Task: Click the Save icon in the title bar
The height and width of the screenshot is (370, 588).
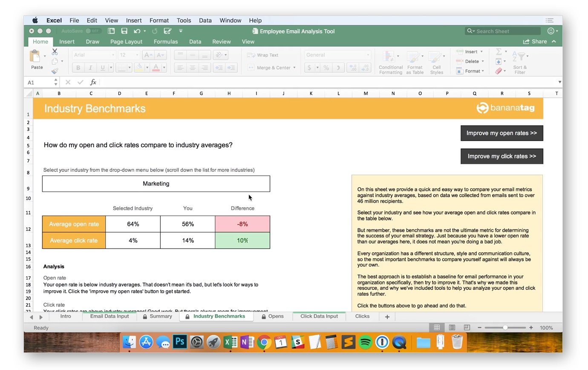Action: [x=124, y=31]
